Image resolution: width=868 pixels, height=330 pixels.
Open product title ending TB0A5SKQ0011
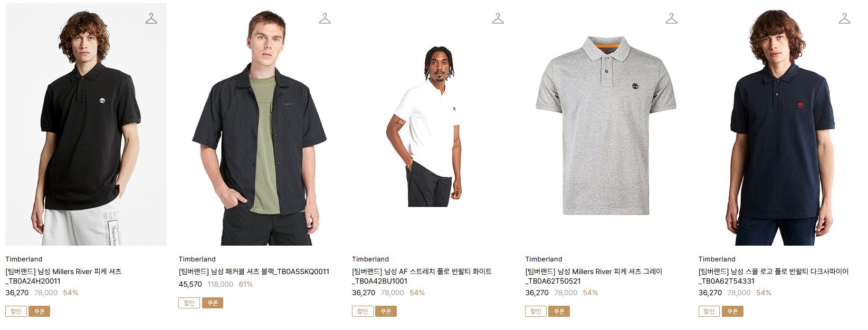(254, 271)
